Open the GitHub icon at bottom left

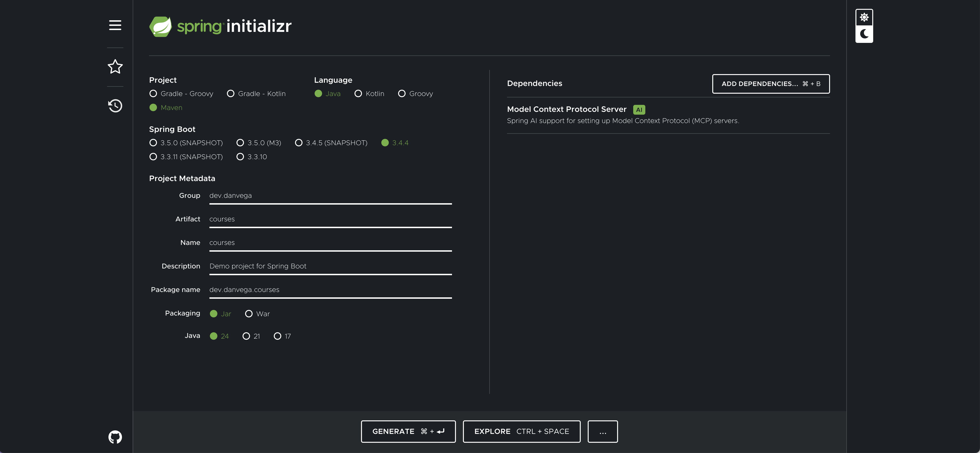click(x=115, y=437)
